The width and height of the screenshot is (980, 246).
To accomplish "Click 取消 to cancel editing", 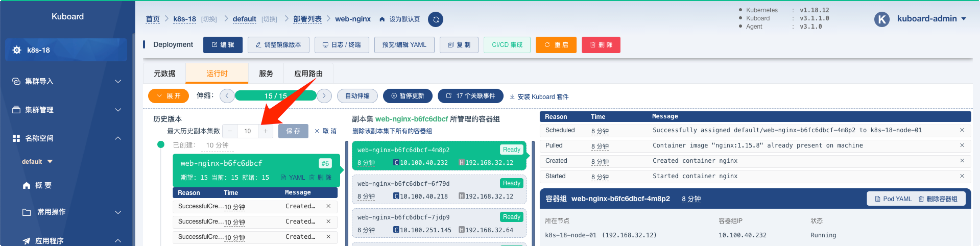I will 325,131.
